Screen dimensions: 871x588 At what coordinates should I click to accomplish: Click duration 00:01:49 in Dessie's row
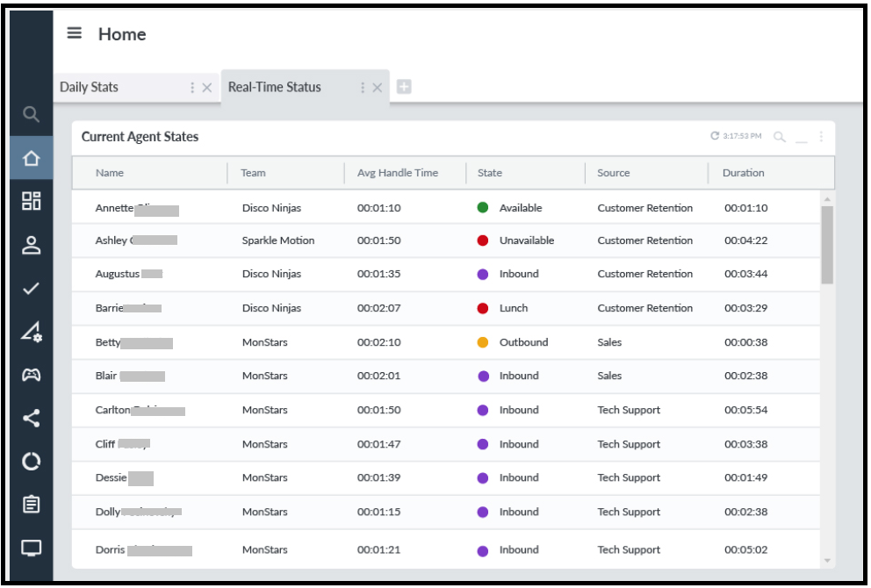(745, 477)
